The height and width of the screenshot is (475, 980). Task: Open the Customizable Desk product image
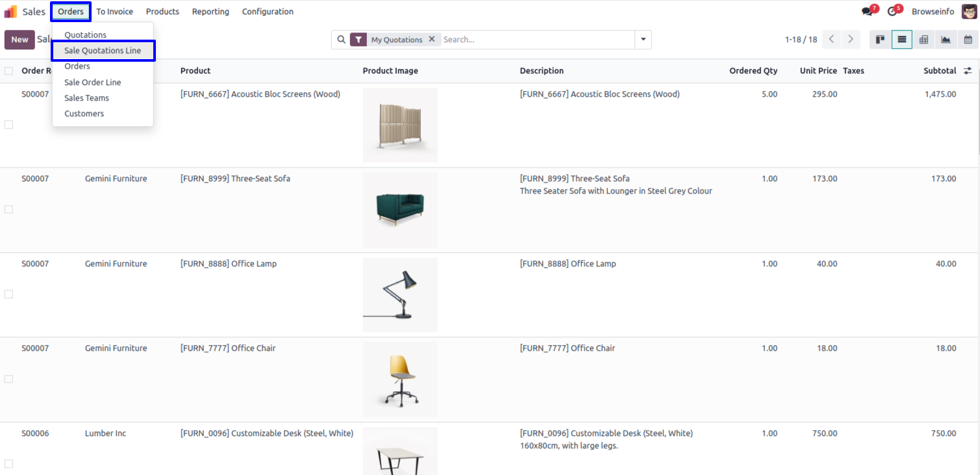(x=400, y=451)
